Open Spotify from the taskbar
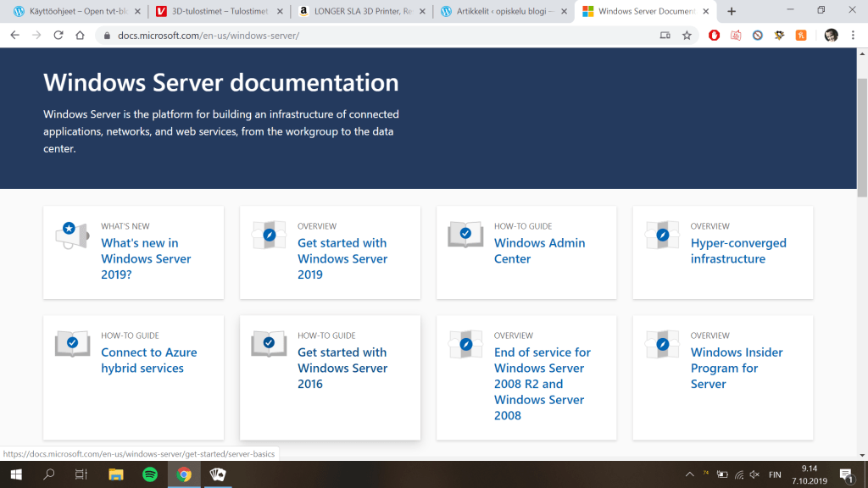This screenshot has height=488, width=868. coord(149,474)
